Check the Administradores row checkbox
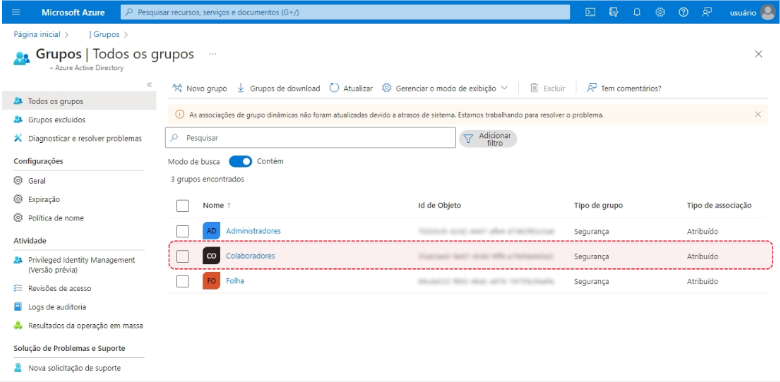Image resolution: width=780 pixels, height=382 pixels. coord(183,231)
